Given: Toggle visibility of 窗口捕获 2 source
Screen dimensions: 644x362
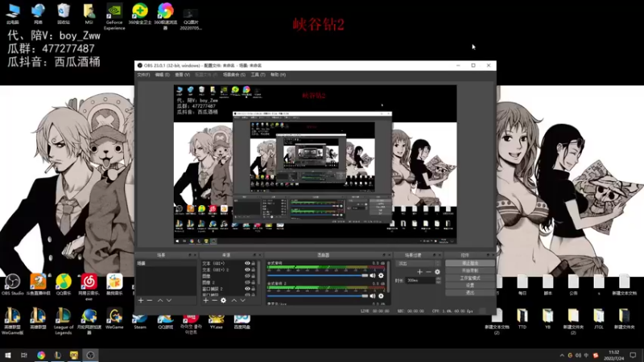Looking at the screenshot, I should point(247,289).
